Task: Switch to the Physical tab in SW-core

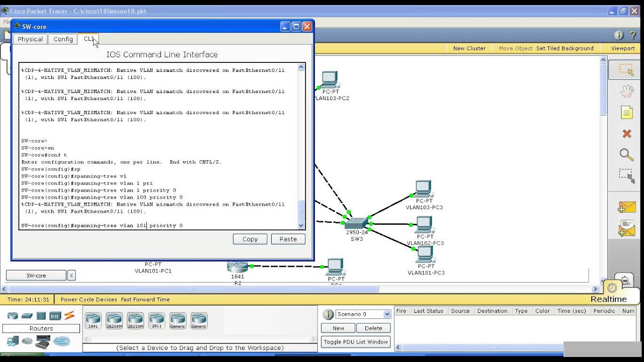Action: (x=30, y=39)
